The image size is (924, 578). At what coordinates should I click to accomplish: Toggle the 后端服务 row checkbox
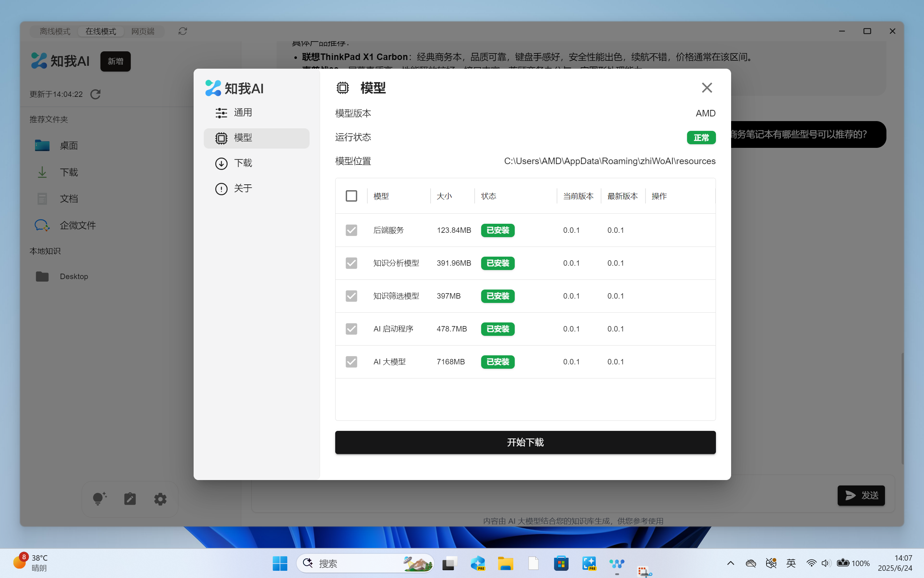click(x=351, y=230)
